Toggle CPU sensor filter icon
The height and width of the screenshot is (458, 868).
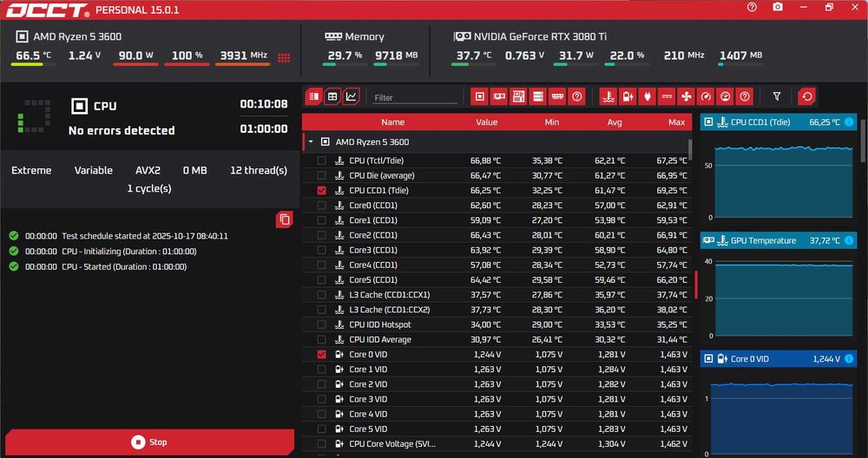480,97
